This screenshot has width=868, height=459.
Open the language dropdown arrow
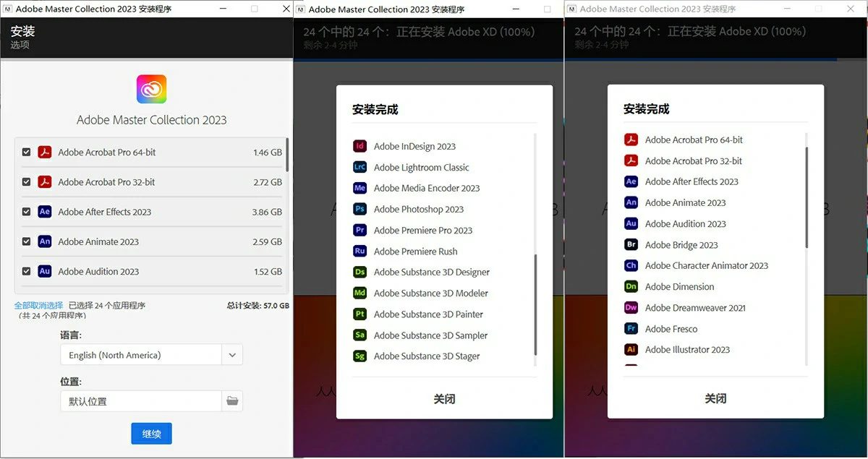tap(232, 355)
